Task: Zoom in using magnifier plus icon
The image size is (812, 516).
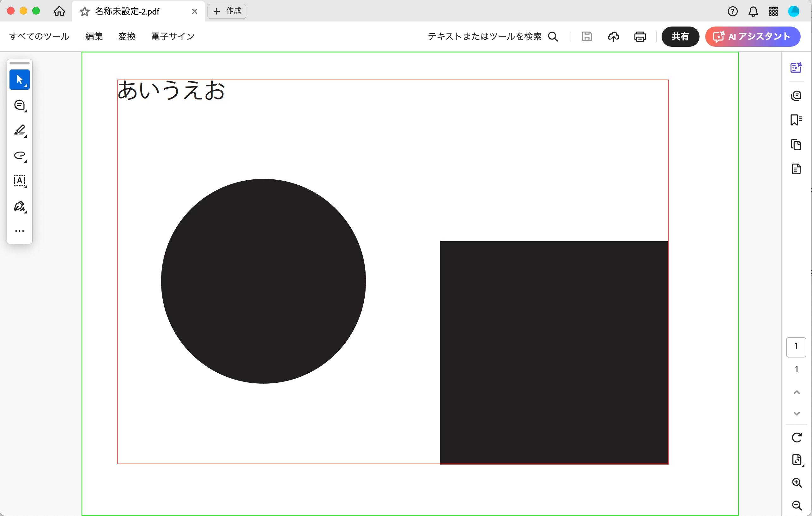Action: 797,483
